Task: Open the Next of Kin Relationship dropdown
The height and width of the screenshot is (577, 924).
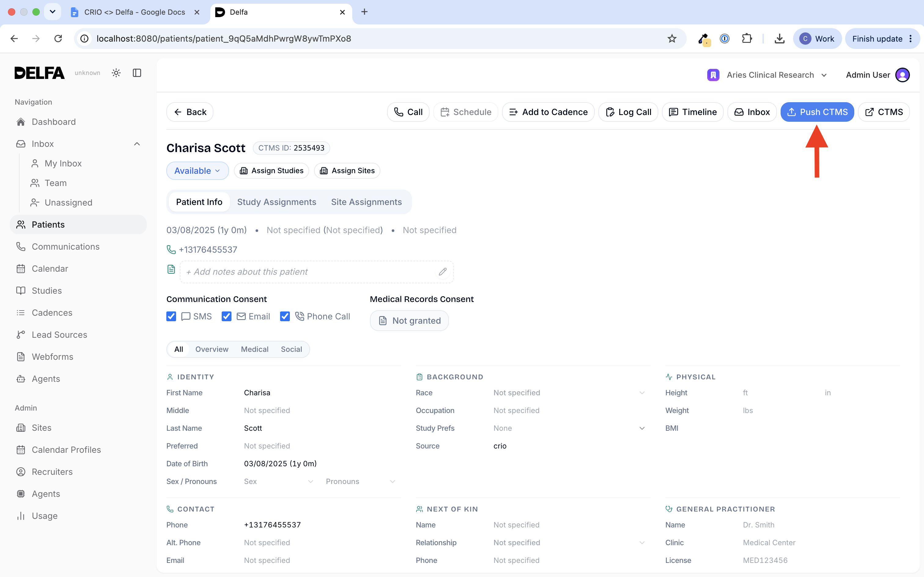Action: [569, 543]
